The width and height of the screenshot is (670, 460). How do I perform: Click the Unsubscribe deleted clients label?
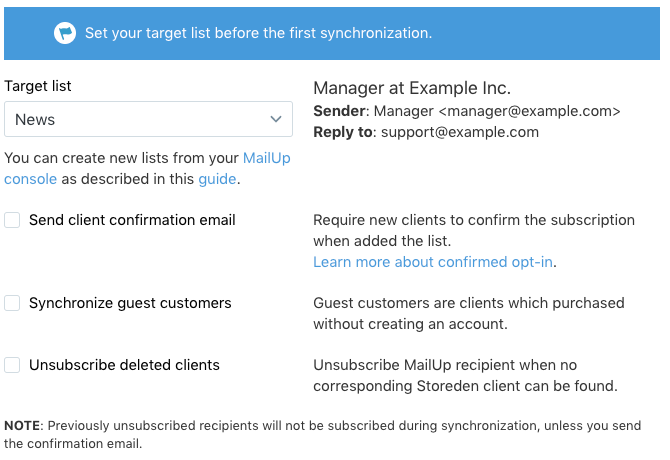[124, 365]
